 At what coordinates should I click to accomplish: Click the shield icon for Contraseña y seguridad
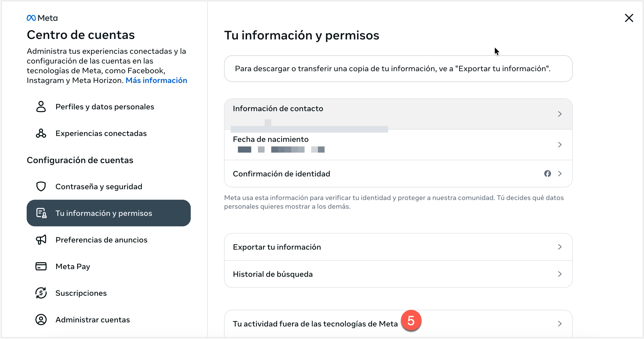click(41, 186)
